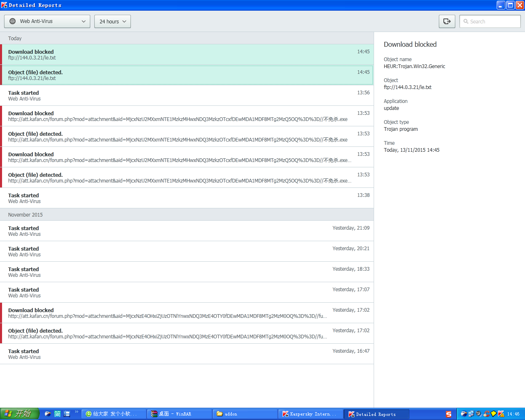Click the 简 input-method icon in quick launch
The height and width of the screenshot is (420, 525).
click(57, 414)
